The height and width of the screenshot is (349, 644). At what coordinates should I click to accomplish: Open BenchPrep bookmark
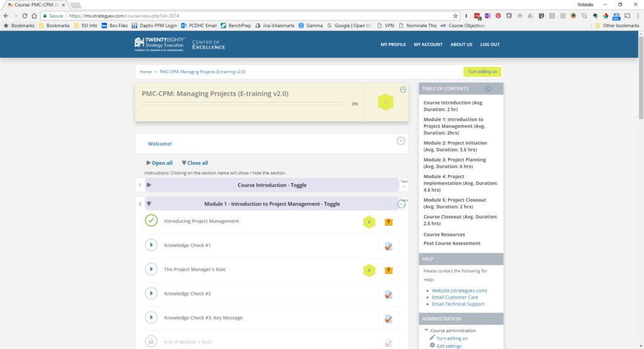click(x=235, y=25)
